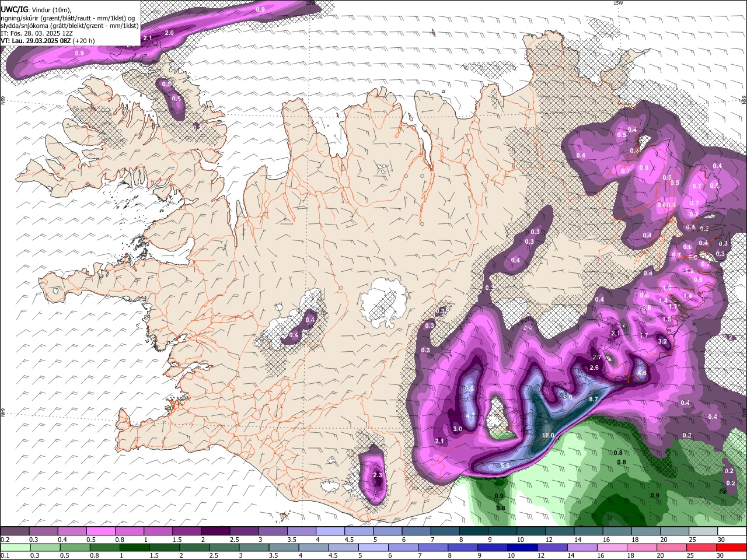Pick the bottom-row lavender swatch between 5 and 6
The width and height of the screenshot is (747, 560).
click(373, 548)
